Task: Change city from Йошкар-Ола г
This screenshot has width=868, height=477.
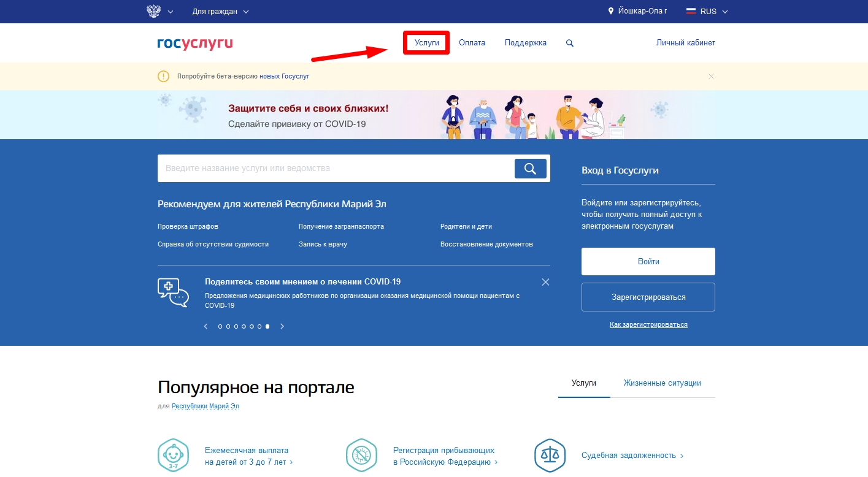Action: pyautogui.click(x=642, y=12)
